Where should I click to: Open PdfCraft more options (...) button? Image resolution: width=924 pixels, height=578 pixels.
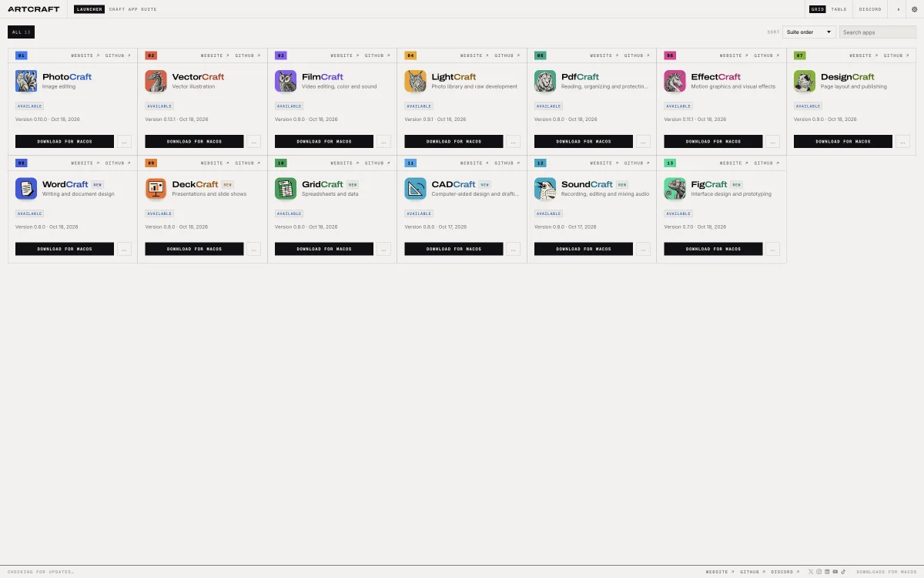[x=644, y=142]
